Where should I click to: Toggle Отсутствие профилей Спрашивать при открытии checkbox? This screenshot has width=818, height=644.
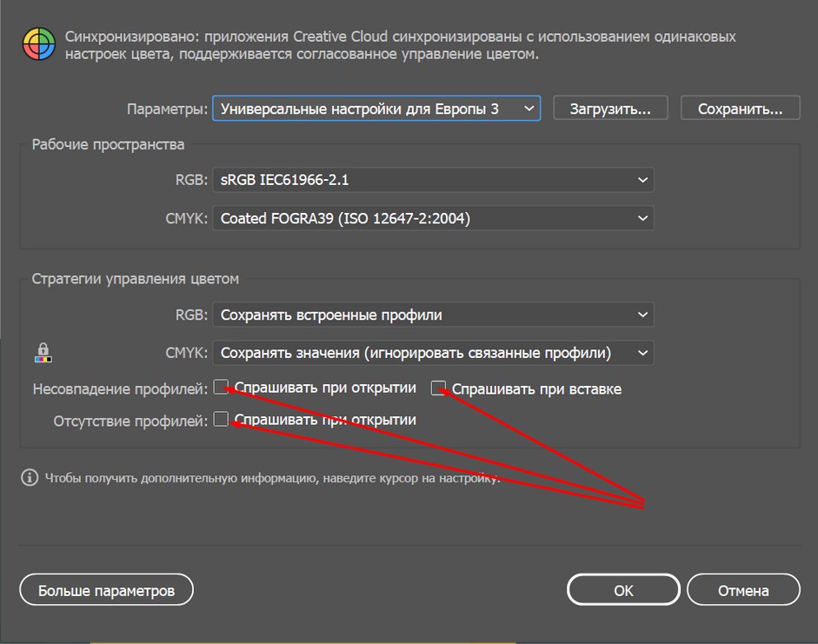pos(221,419)
